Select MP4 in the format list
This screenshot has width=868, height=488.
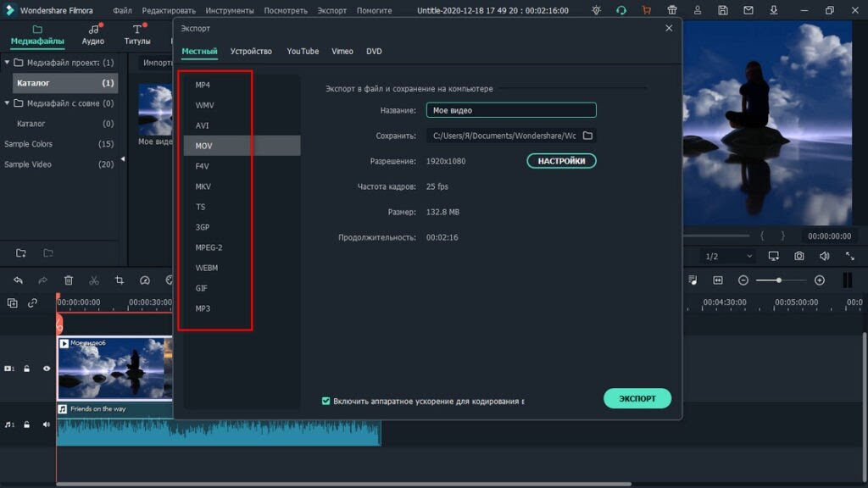coord(203,85)
